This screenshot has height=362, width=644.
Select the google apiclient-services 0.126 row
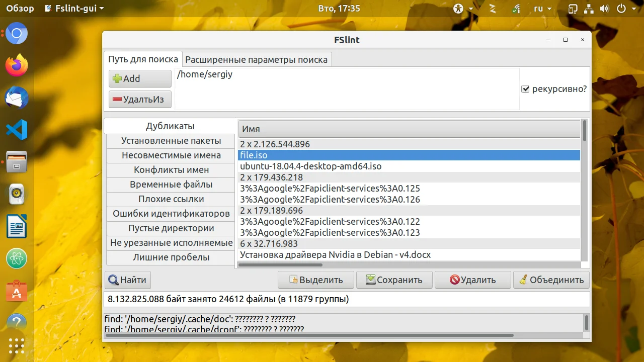pyautogui.click(x=409, y=200)
